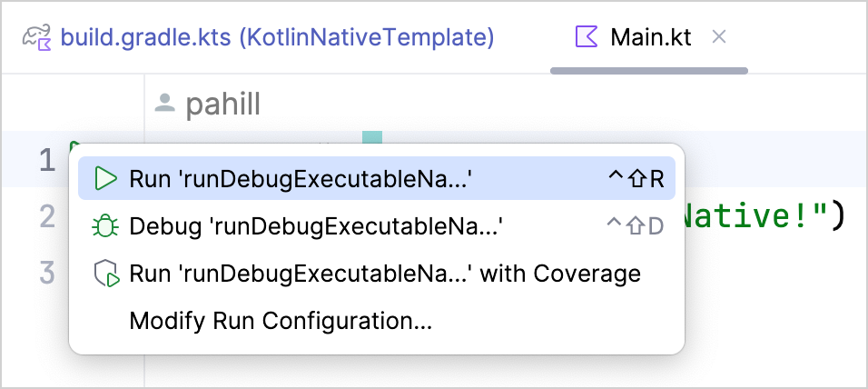
Task: Click the Run with Coverage shield icon
Action: [x=106, y=274]
